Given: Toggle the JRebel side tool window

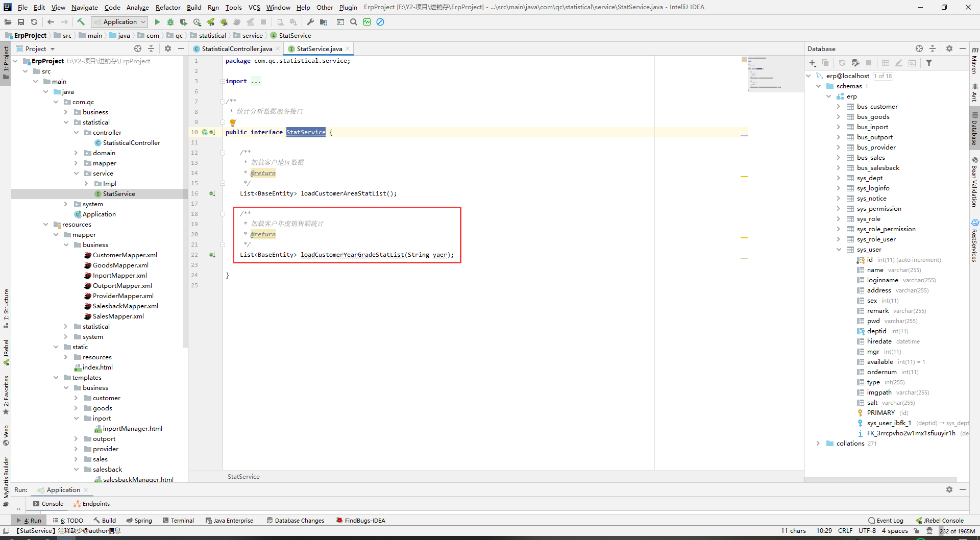Looking at the screenshot, I should coord(6,352).
